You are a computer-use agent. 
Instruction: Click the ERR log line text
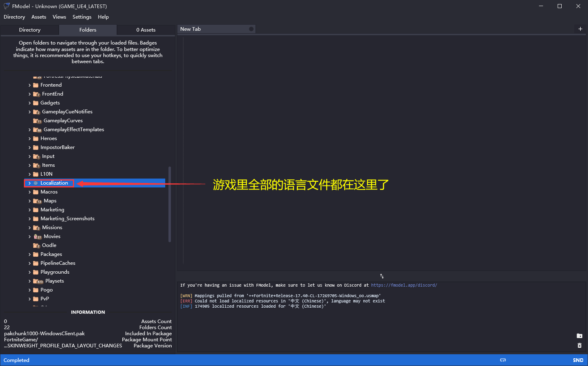(283, 301)
